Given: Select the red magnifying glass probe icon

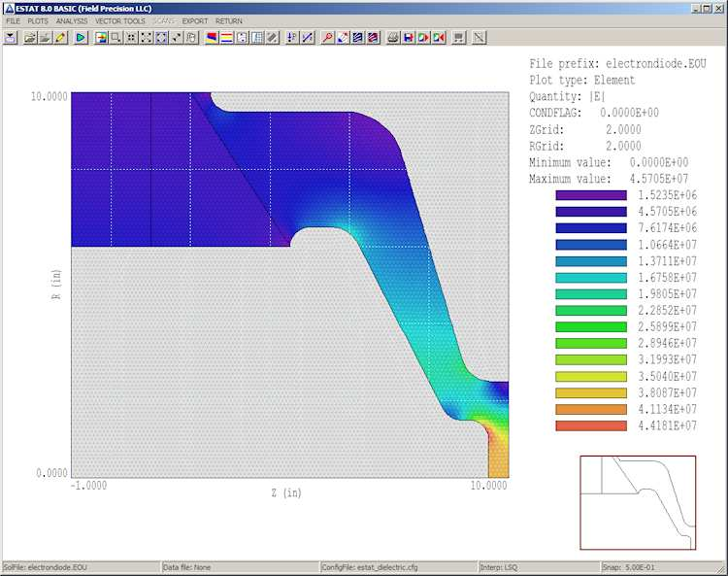Looking at the screenshot, I should click(x=328, y=38).
